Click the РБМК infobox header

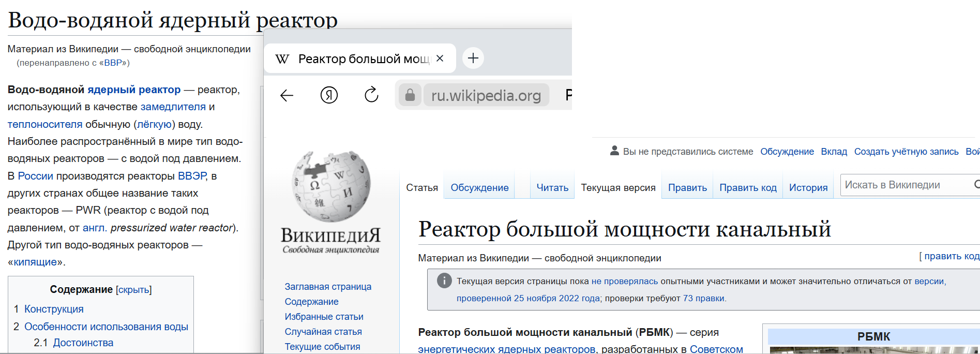click(x=873, y=336)
